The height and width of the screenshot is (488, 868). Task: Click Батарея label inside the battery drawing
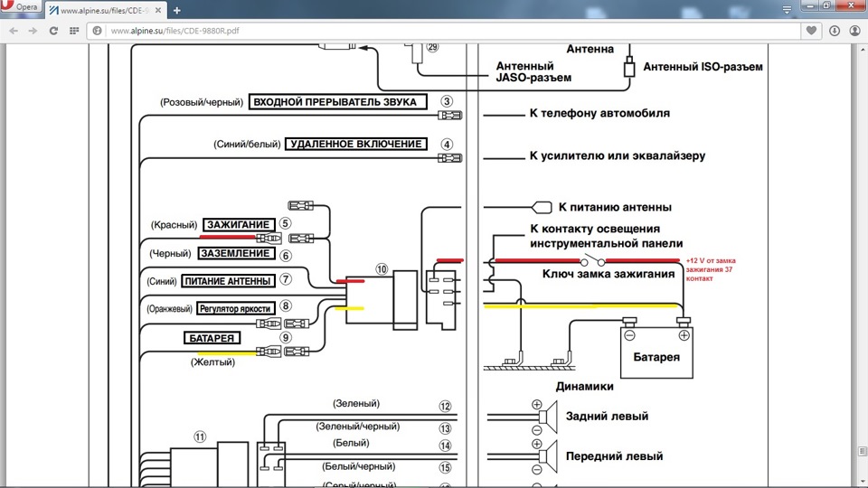pos(656,358)
